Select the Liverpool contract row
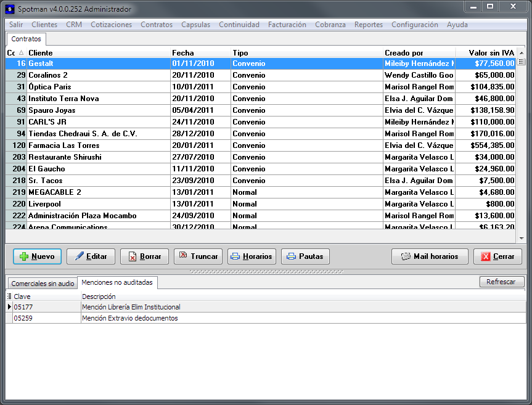This screenshot has width=532, height=405. point(261,204)
